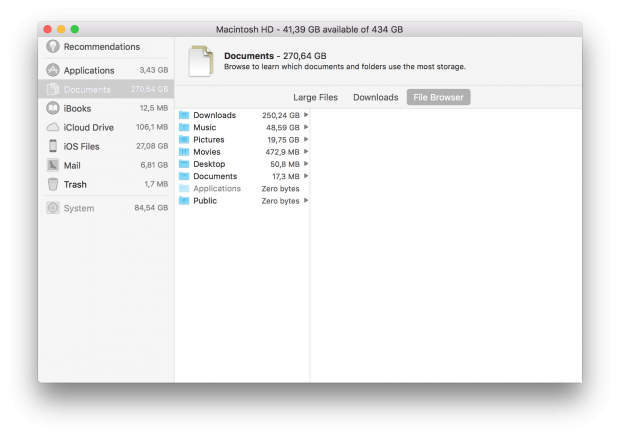Click the 48,59 GB size value
The image size is (620, 437).
(x=283, y=128)
